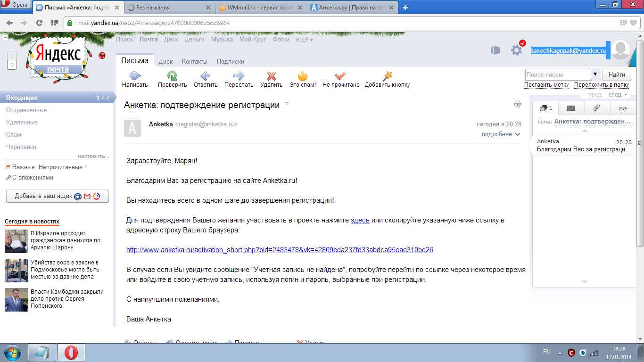
Task: Open Поставить метку label dropdown
Action: tap(546, 85)
